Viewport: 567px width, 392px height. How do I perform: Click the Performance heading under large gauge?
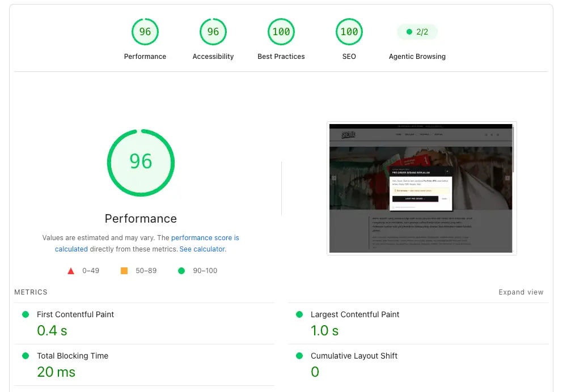(x=141, y=219)
